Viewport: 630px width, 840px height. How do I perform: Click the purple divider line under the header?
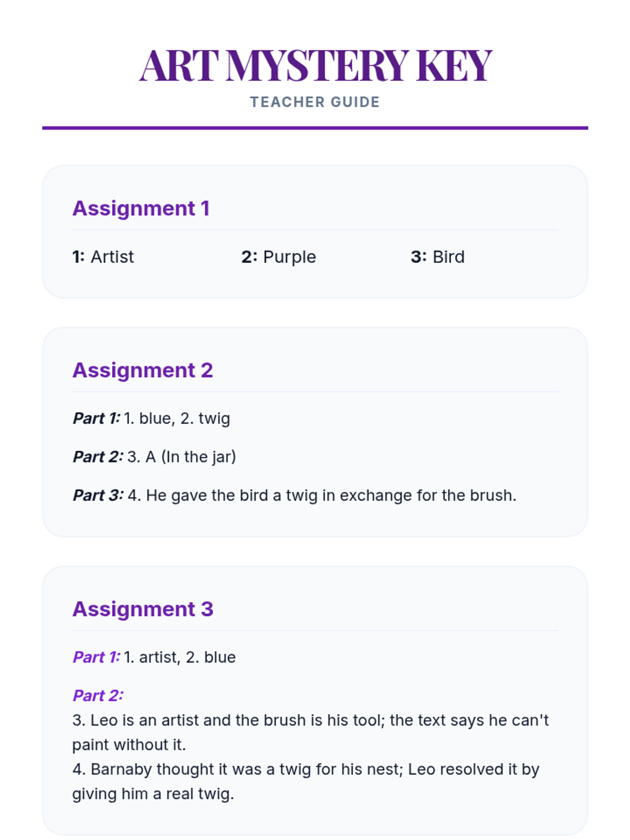(x=315, y=128)
